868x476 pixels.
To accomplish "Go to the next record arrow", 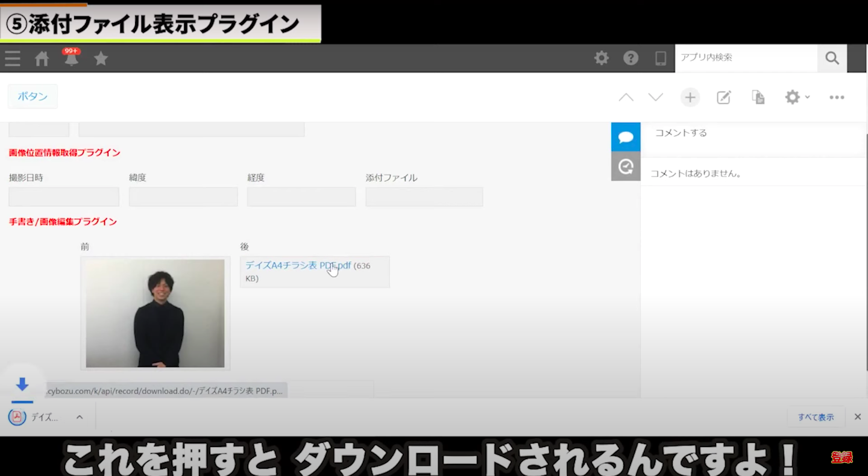I will (655, 97).
